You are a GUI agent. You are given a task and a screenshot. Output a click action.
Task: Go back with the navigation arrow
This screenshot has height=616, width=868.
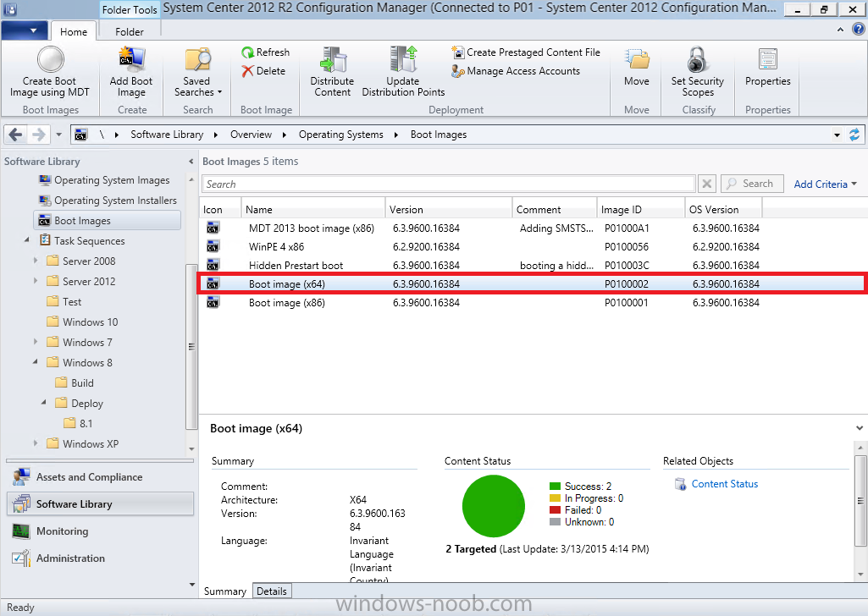point(16,135)
